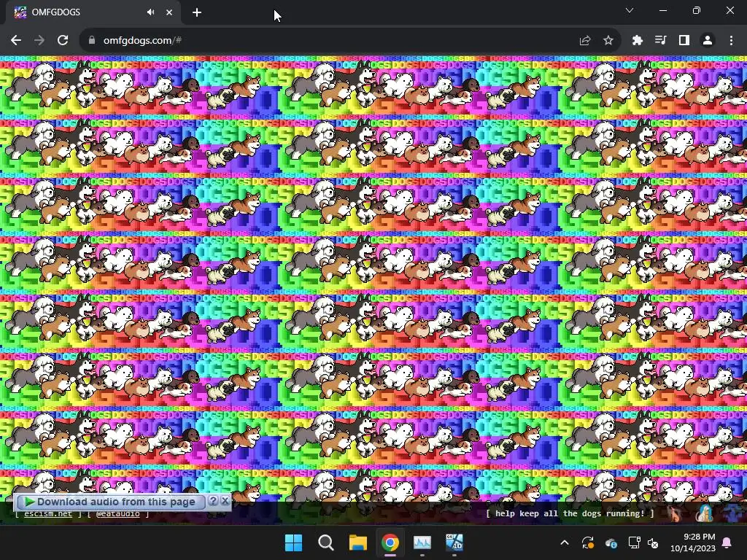
Task: Open the Windows Start menu
Action: (293, 542)
